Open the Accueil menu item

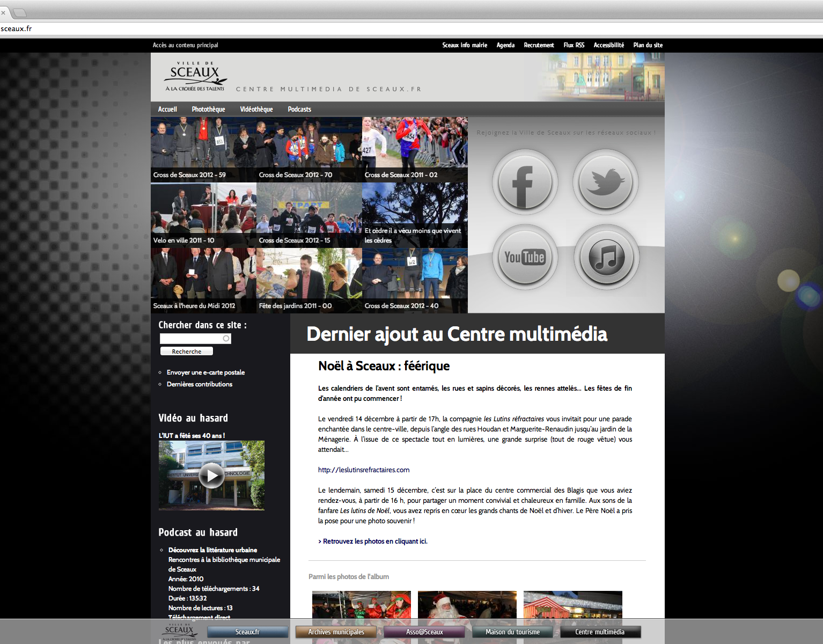(x=167, y=109)
